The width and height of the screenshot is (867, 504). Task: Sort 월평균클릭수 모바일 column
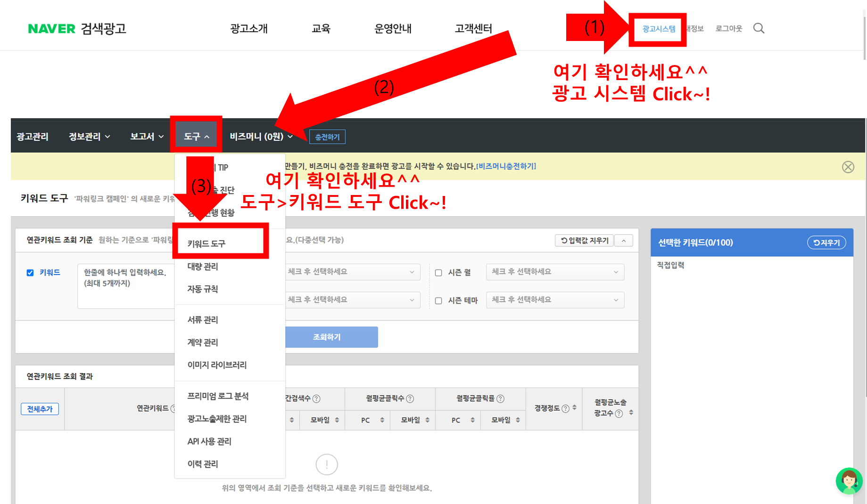[x=427, y=420]
